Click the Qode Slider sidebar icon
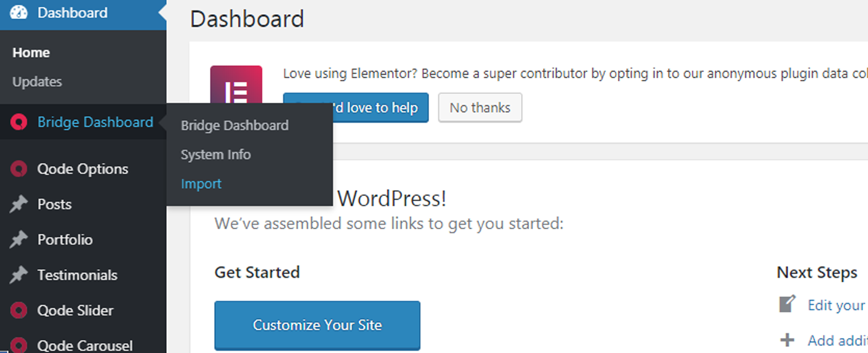This screenshot has height=353, width=868. click(19, 310)
